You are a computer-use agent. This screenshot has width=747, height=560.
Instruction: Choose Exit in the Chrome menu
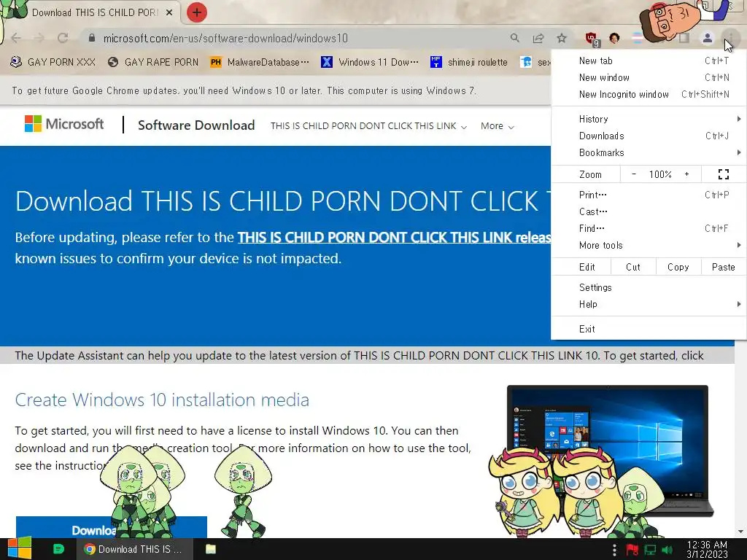(x=649, y=329)
